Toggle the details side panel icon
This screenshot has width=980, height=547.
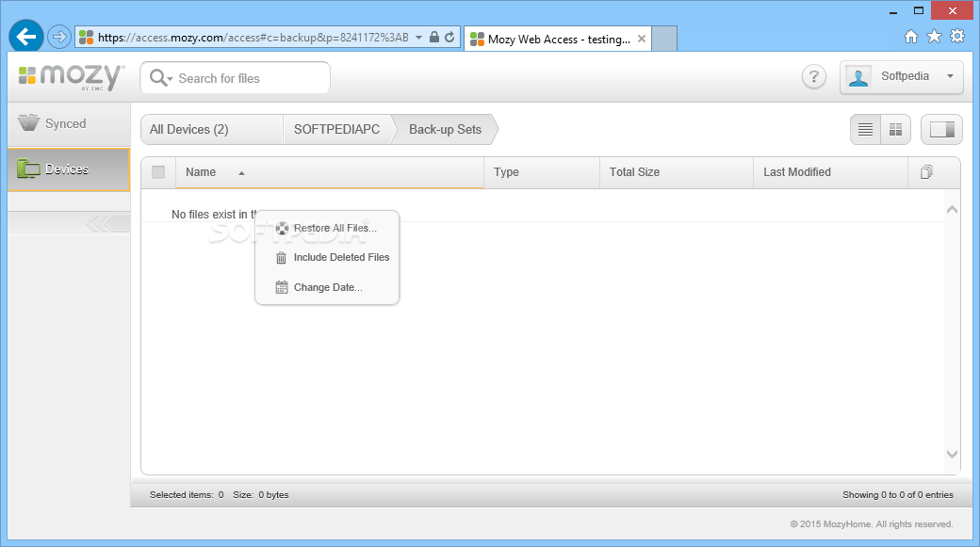[x=941, y=129]
